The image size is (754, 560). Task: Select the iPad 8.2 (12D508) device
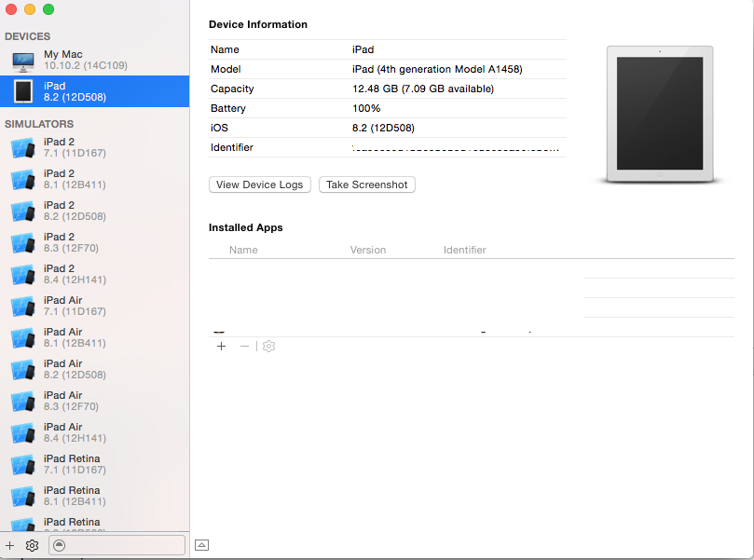[95, 91]
